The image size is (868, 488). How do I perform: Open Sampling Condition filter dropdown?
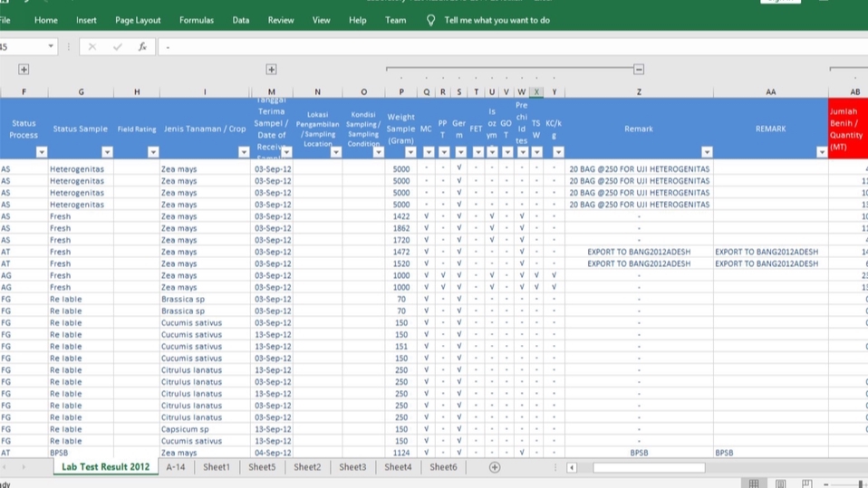point(378,152)
